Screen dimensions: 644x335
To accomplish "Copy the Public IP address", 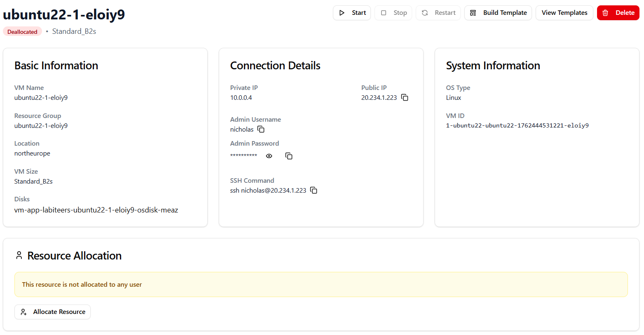I will pyautogui.click(x=405, y=98).
